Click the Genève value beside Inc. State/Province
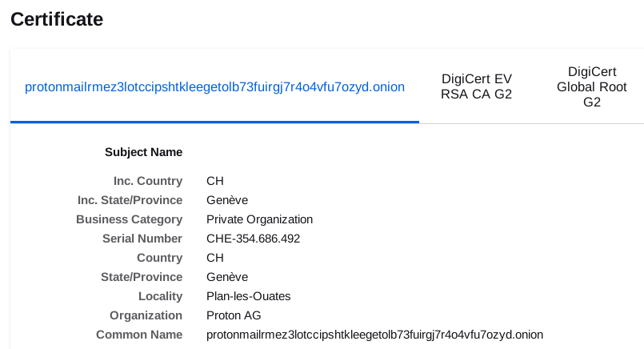The height and width of the screenshot is (349, 644). 227,200
